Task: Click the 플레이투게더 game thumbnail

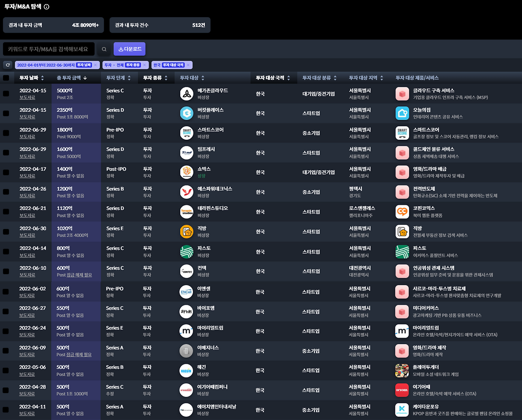Action: [402, 371]
